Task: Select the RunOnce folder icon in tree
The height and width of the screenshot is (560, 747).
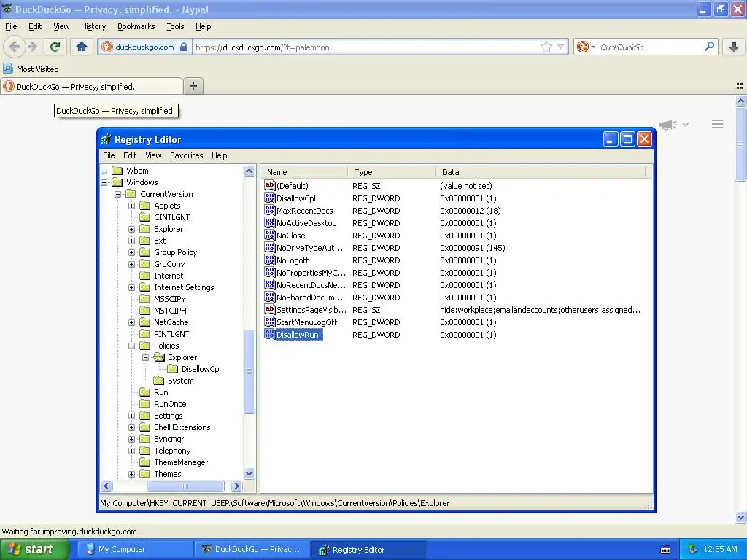Action: click(145, 404)
